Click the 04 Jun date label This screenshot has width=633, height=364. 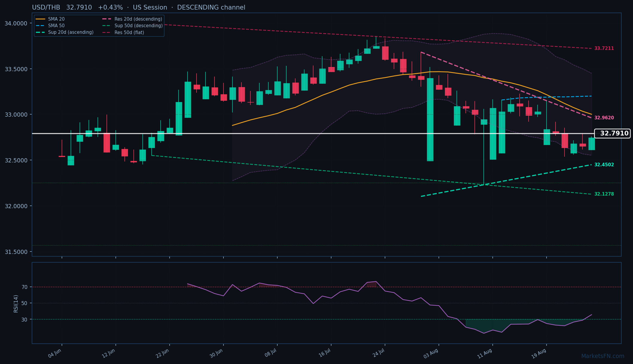[55, 353]
